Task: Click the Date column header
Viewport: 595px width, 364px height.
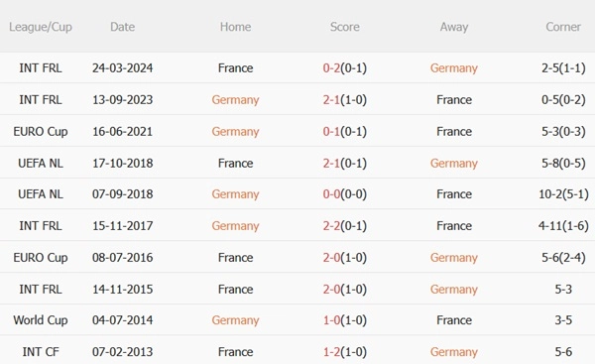Action: click(x=122, y=27)
